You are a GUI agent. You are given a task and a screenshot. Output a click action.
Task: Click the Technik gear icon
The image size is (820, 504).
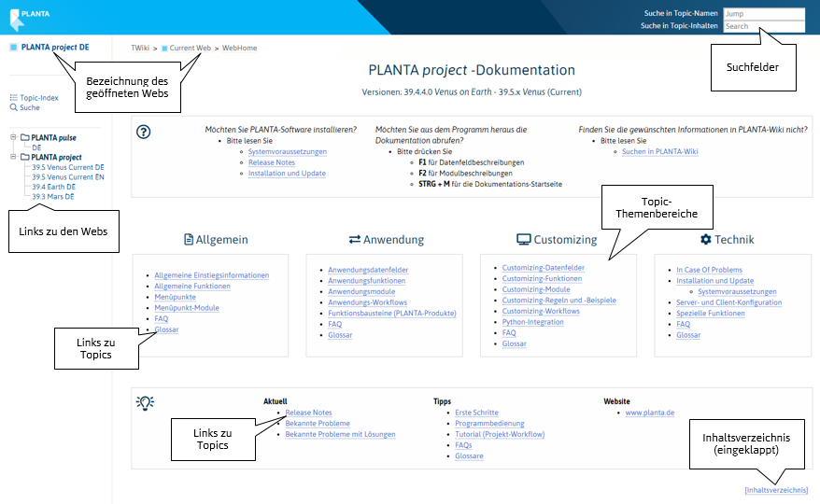tap(705, 240)
